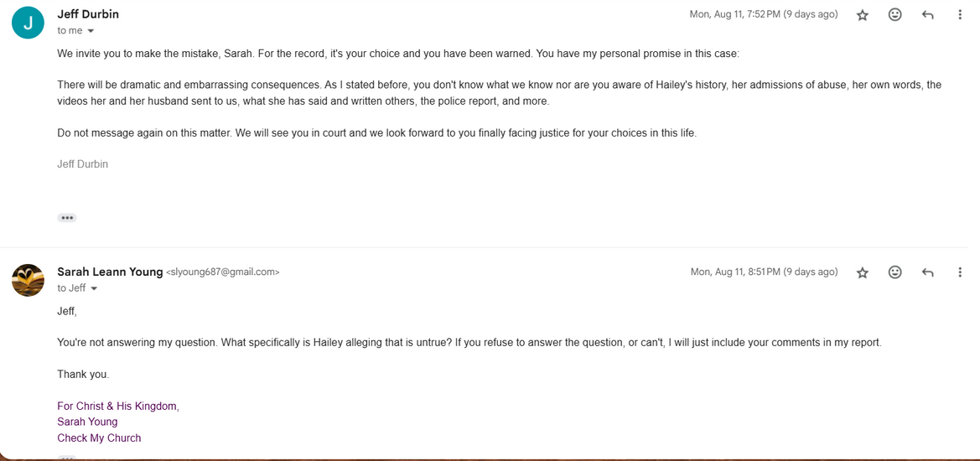Click sender name Sarah Leann Young
Viewport: 980px width, 461px height.
110,272
